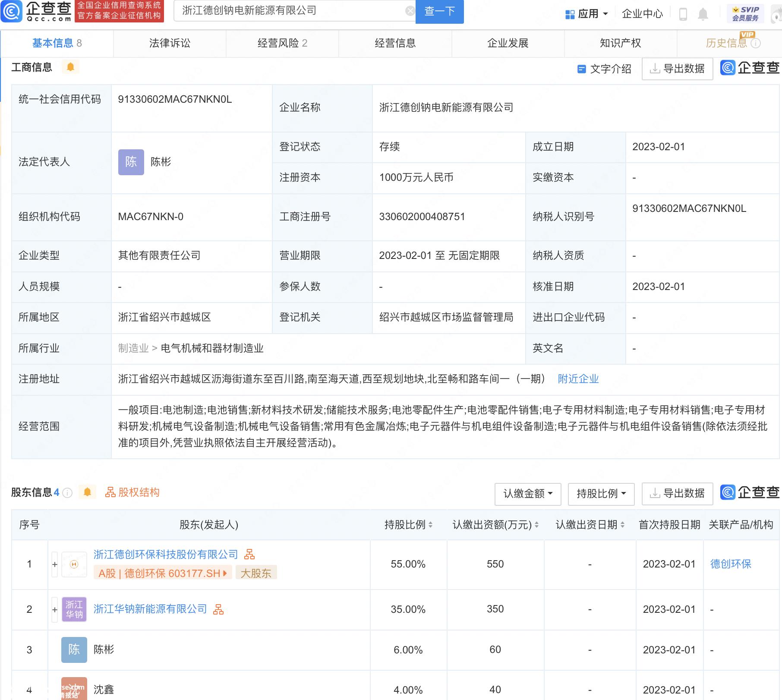Click the 大股东 tag
Viewport: 782px width, 700px height.
click(256, 573)
